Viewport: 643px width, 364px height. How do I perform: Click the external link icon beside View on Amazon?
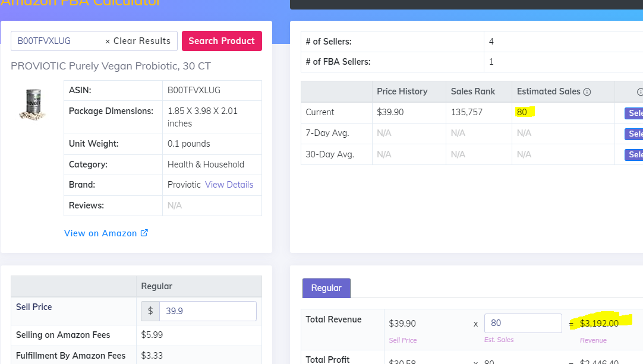click(x=144, y=233)
